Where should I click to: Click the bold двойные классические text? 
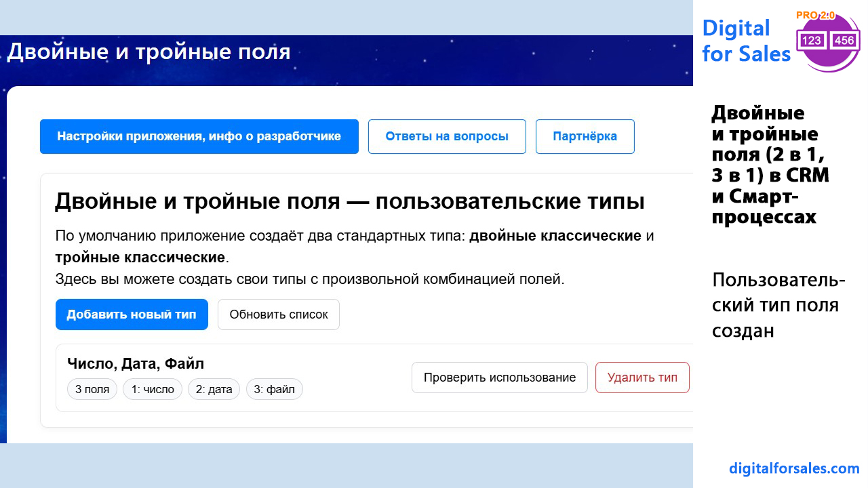555,236
